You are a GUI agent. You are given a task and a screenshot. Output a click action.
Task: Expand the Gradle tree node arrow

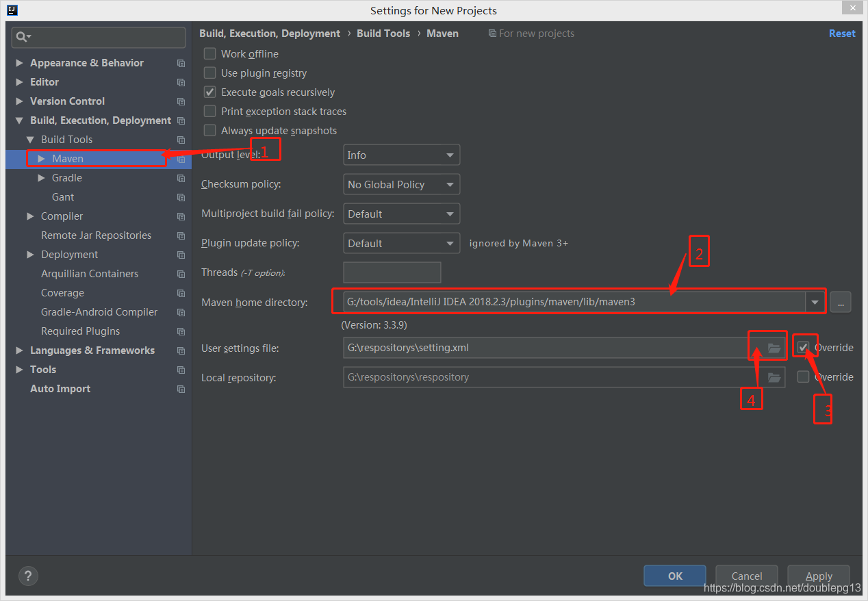point(42,178)
